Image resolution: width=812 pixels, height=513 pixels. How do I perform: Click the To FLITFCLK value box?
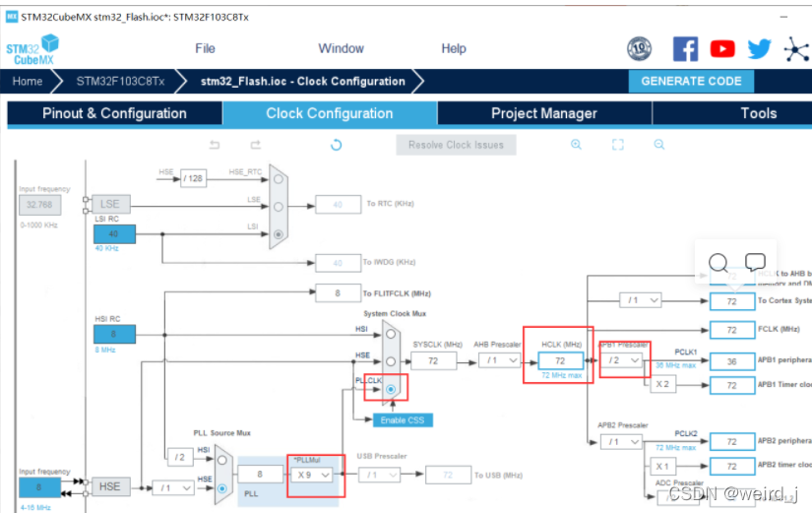pos(338,293)
